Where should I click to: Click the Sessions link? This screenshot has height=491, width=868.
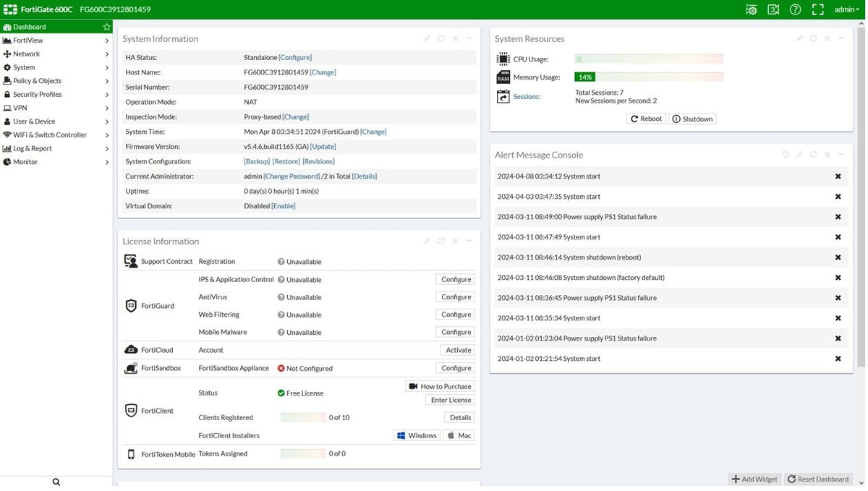tap(527, 97)
